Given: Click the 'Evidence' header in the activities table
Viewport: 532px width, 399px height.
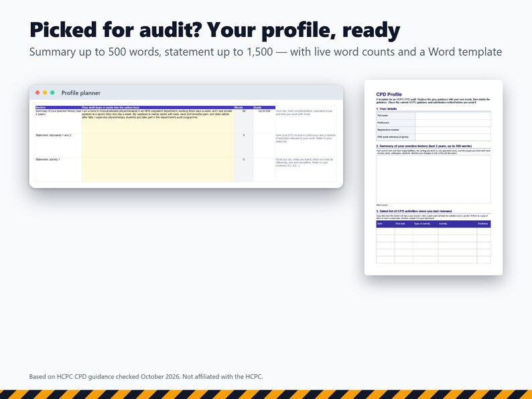Looking at the screenshot, I should [x=483, y=224].
